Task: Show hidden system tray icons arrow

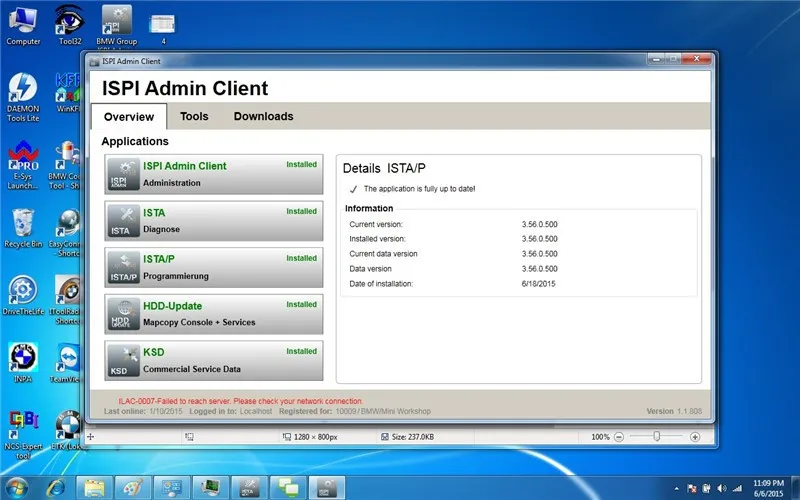Action: [677, 489]
